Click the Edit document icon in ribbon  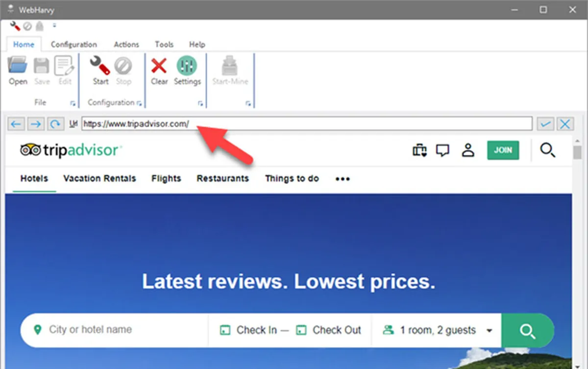64,65
